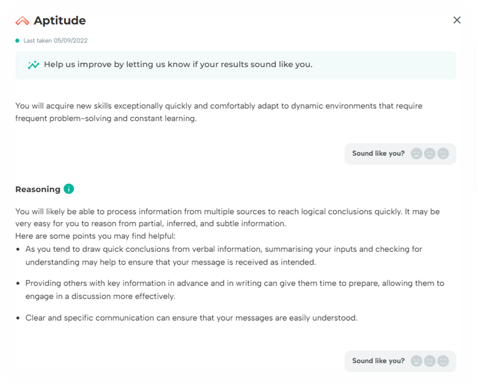Screen dimensions: 478x387
Task: Close the Aptitude results panel
Action: point(457,20)
